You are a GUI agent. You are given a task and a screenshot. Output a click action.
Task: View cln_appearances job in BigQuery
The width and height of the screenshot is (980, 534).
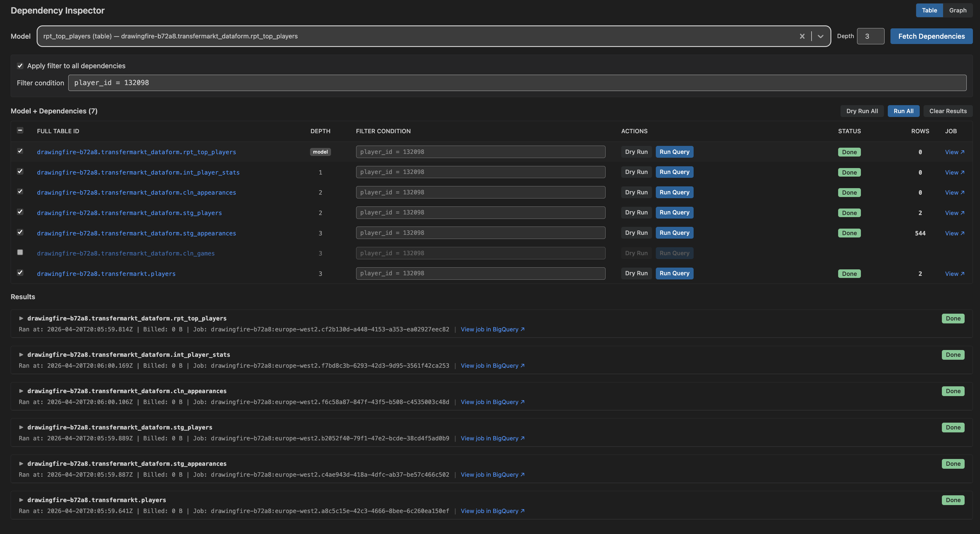493,402
